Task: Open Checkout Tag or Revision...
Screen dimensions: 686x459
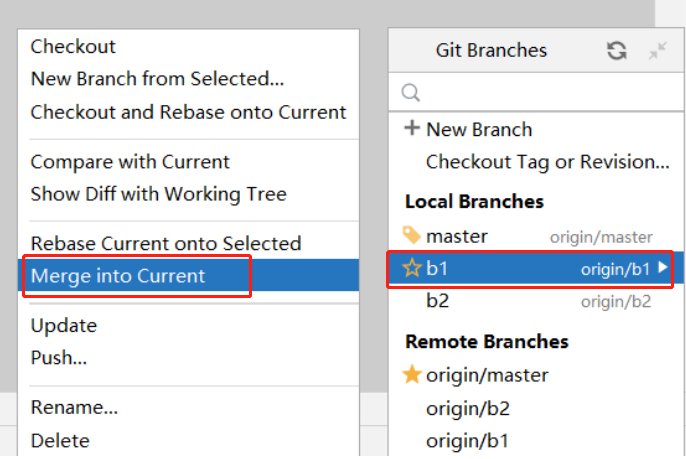Action: 547,162
